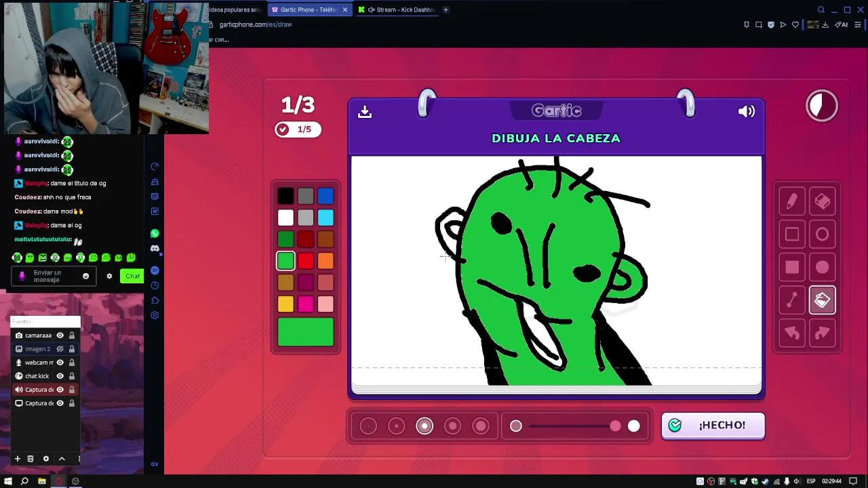Pick the yellow color swatch
Screen dimensions: 868x488
285,304
